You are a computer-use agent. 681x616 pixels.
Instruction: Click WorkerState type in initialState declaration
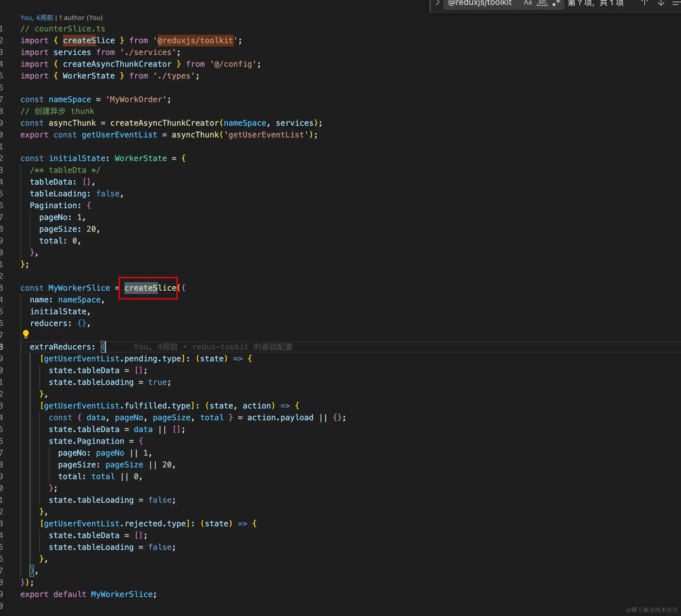(x=140, y=158)
